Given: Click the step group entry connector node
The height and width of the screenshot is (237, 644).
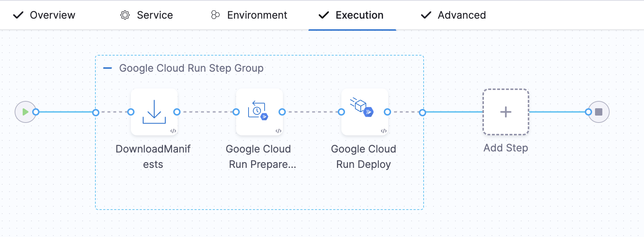Looking at the screenshot, I should [96, 112].
